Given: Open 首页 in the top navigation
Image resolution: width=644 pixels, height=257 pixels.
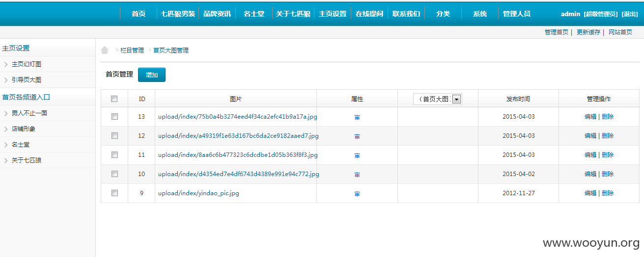Looking at the screenshot, I should (139, 14).
